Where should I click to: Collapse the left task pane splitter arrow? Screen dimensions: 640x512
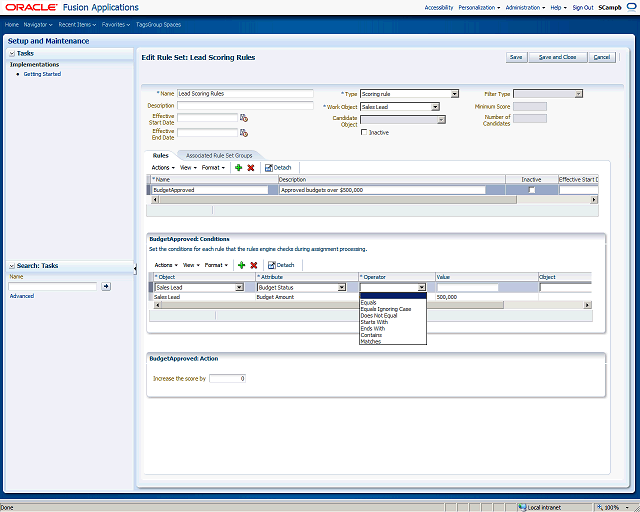point(135,268)
